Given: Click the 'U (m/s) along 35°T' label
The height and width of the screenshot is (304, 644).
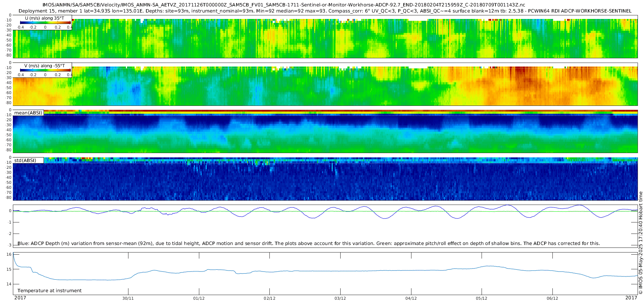Looking at the screenshot, I should click(x=44, y=18).
